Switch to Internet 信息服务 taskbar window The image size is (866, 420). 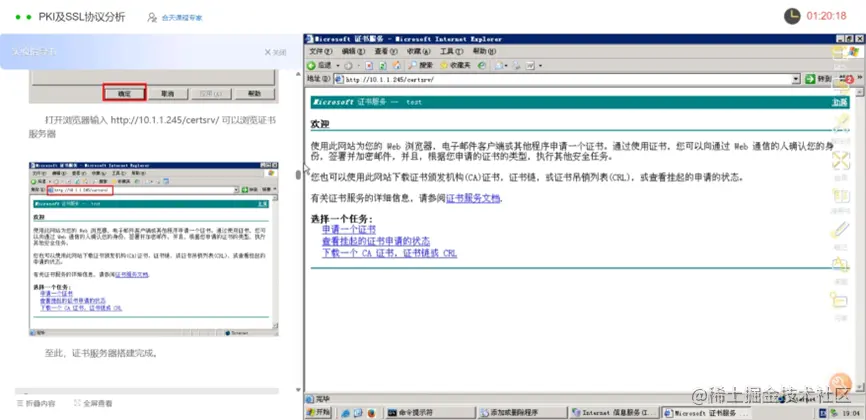[615, 412]
